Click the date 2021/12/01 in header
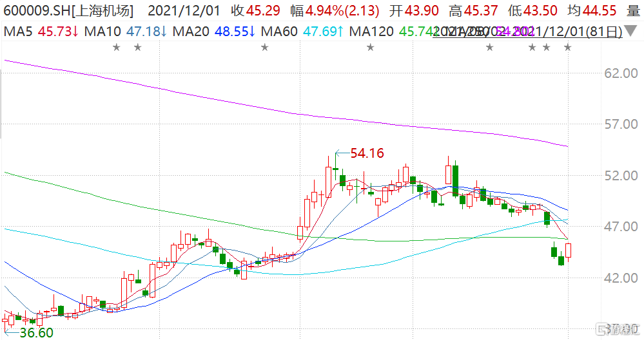Image resolution: width=644 pixels, height=340 pixels. 184,11
